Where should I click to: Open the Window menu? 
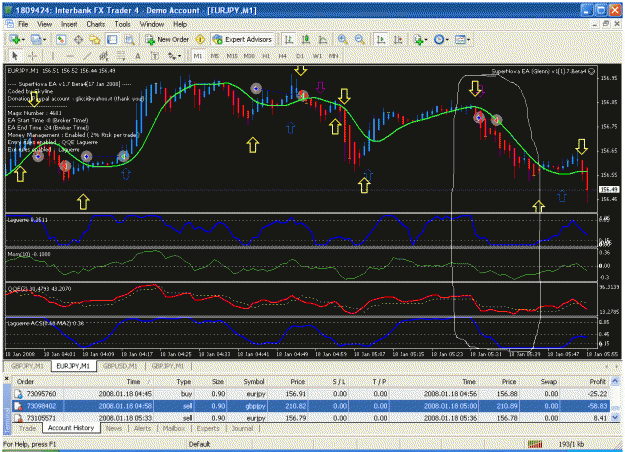point(152,24)
